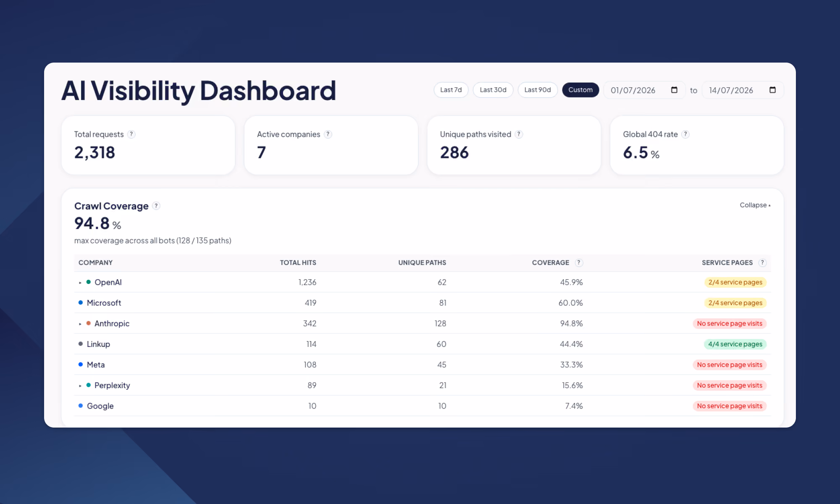Screen dimensions: 840x504
Task: Sort by the Coverage column header
Action: coord(551,262)
